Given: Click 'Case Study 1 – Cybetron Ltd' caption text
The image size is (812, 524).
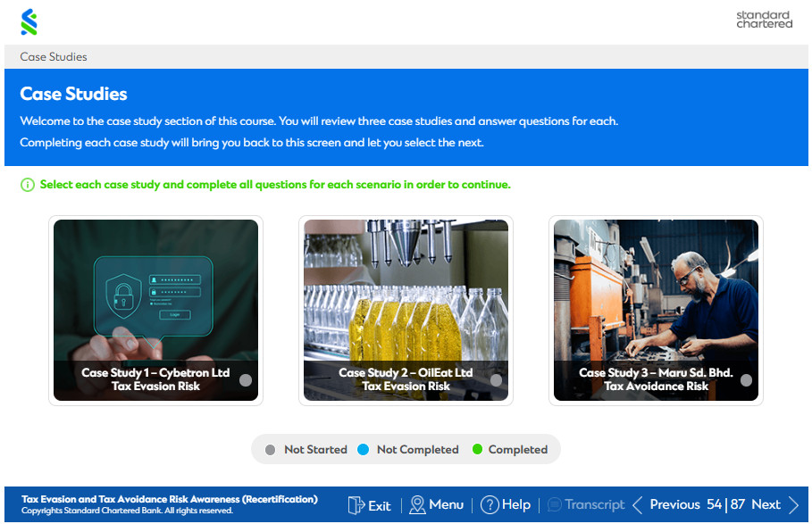Looking at the screenshot, I should pyautogui.click(x=155, y=372).
